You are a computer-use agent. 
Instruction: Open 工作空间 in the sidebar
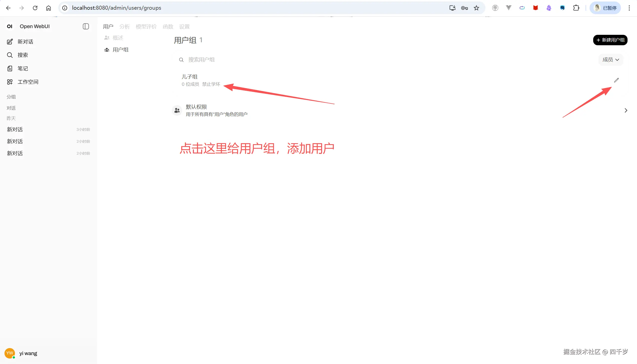pyautogui.click(x=10, y=82)
